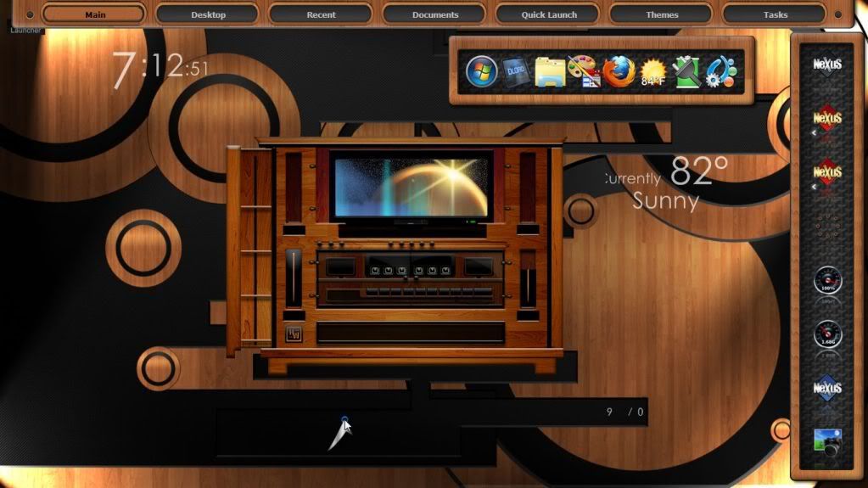Click the Sunny weather condition text
Viewport: 868px width, 488px height.
pyautogui.click(x=665, y=200)
